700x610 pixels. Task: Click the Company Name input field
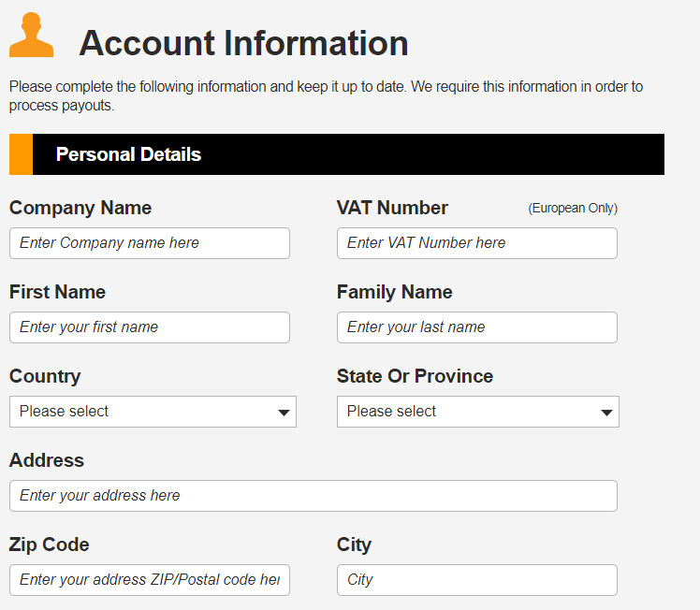point(150,243)
